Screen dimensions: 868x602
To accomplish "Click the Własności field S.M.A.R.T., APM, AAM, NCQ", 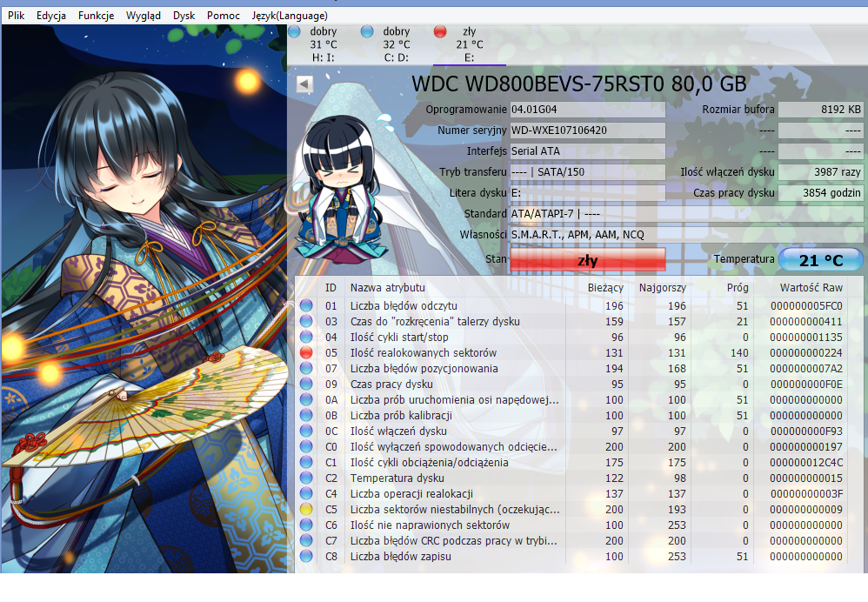I will [686, 234].
